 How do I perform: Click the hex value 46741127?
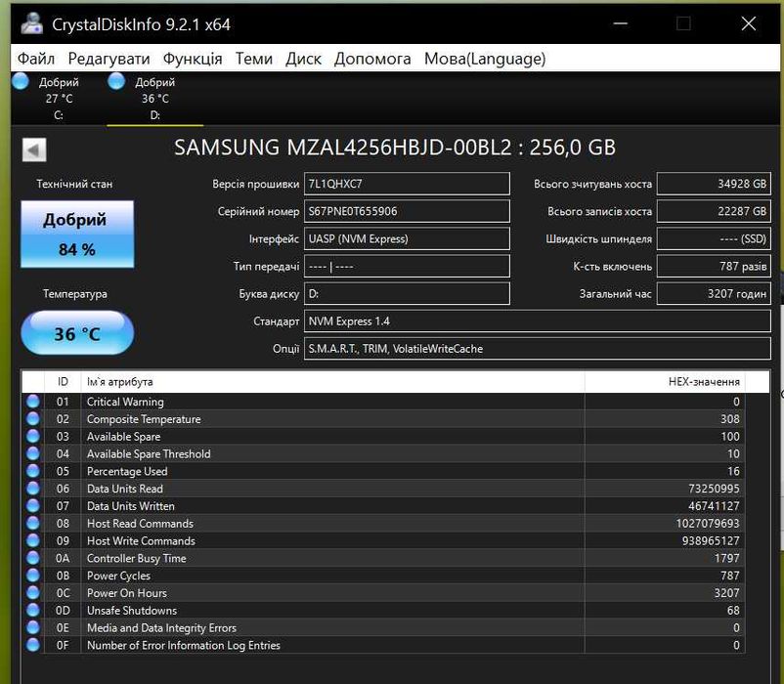click(714, 506)
